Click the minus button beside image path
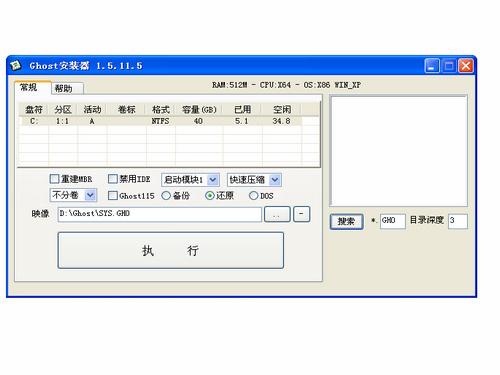 coord(302,214)
